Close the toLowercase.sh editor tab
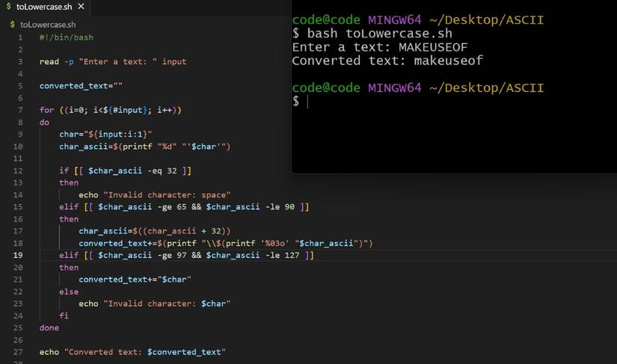 tap(81, 7)
